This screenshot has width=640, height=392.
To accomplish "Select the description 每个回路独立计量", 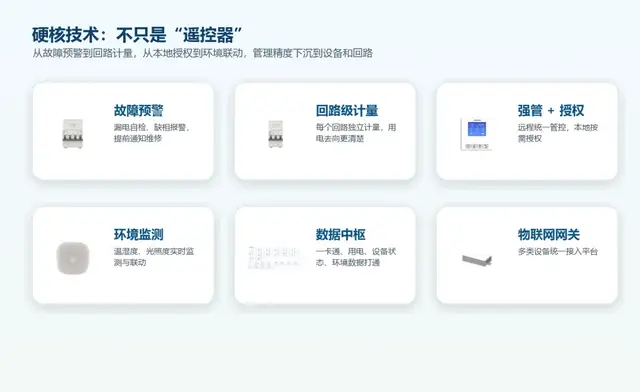I will click(x=356, y=133).
